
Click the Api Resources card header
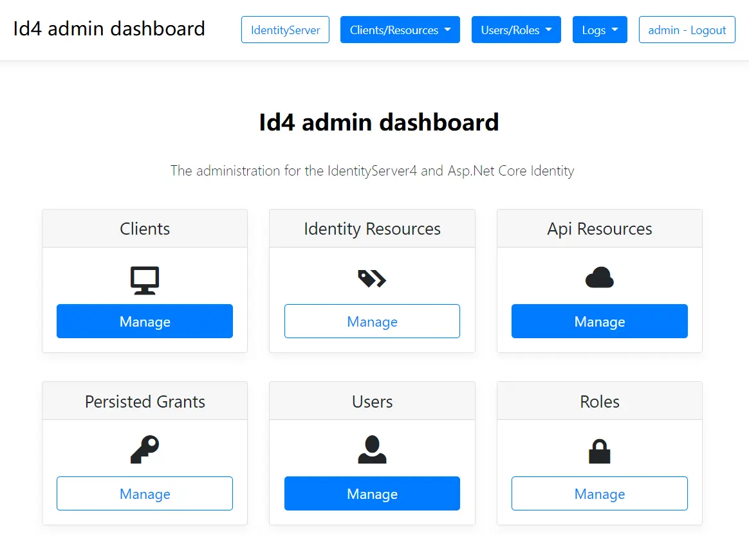pyautogui.click(x=600, y=229)
